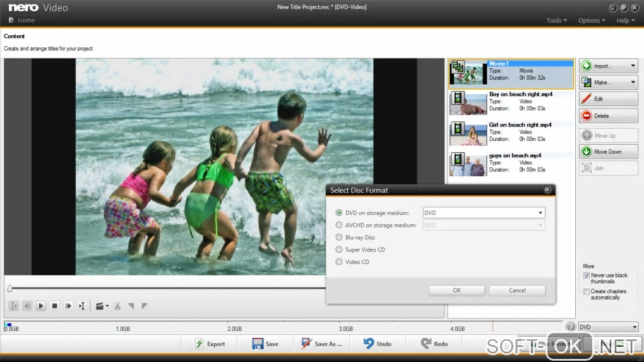Enable Create chapters automatically checkbox
This screenshot has width=644, height=362.
click(x=587, y=292)
